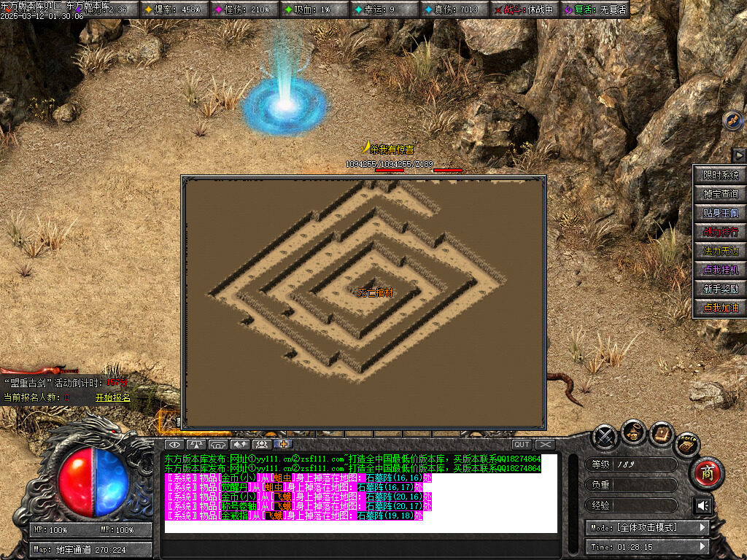Screen dimensions: 747x560
Task: Collapse the side menu with the arrow button
Action: point(739,155)
